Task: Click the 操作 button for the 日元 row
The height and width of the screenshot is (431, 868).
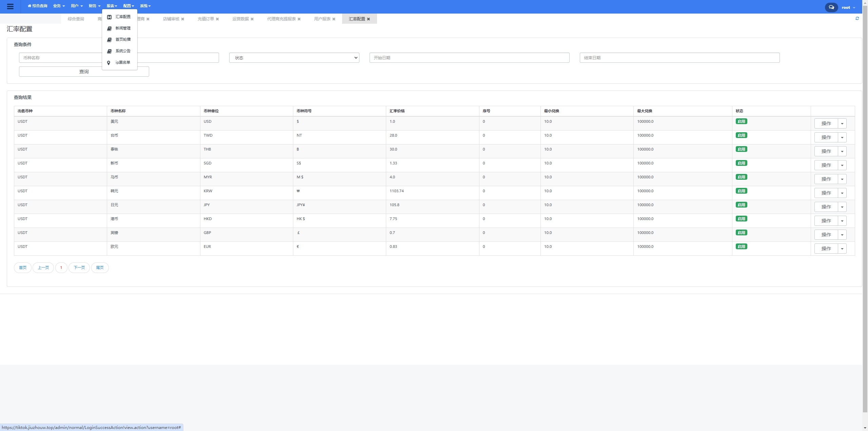Action: [826, 207]
